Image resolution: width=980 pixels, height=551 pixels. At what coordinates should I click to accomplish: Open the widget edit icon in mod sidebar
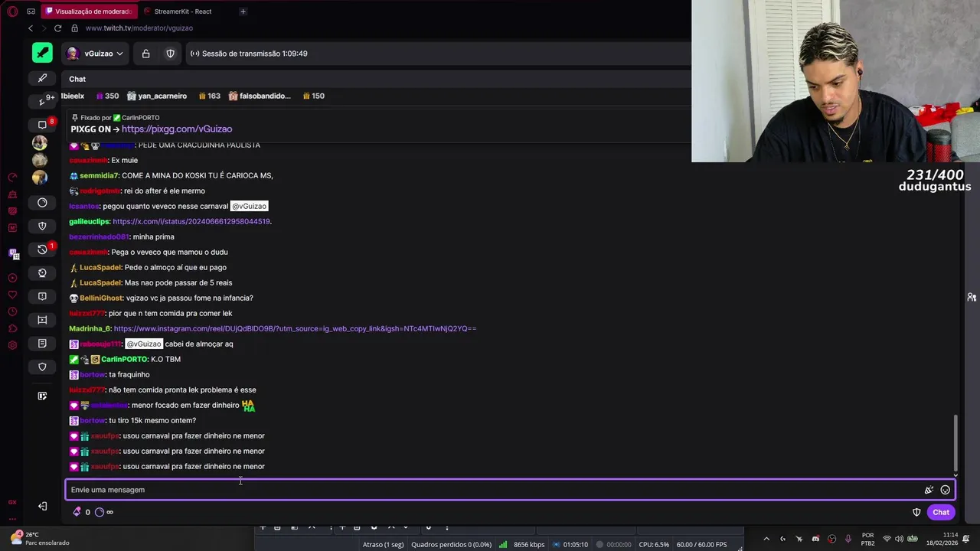[42, 396]
